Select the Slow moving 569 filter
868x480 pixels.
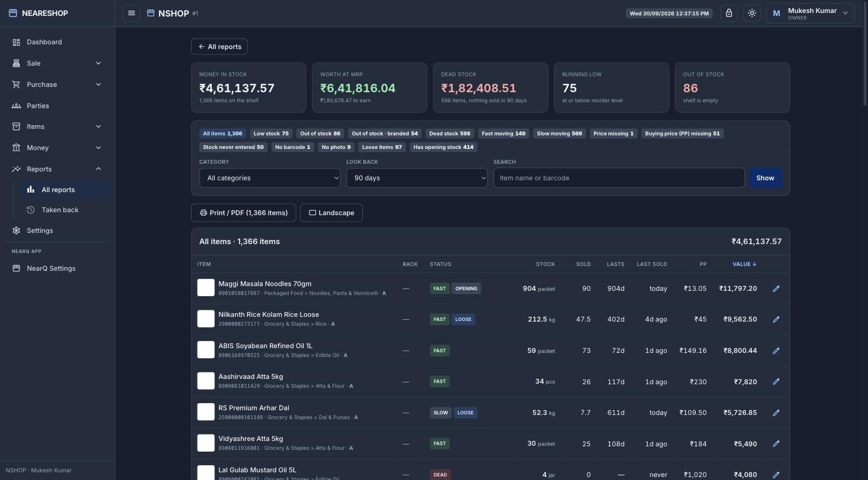559,134
